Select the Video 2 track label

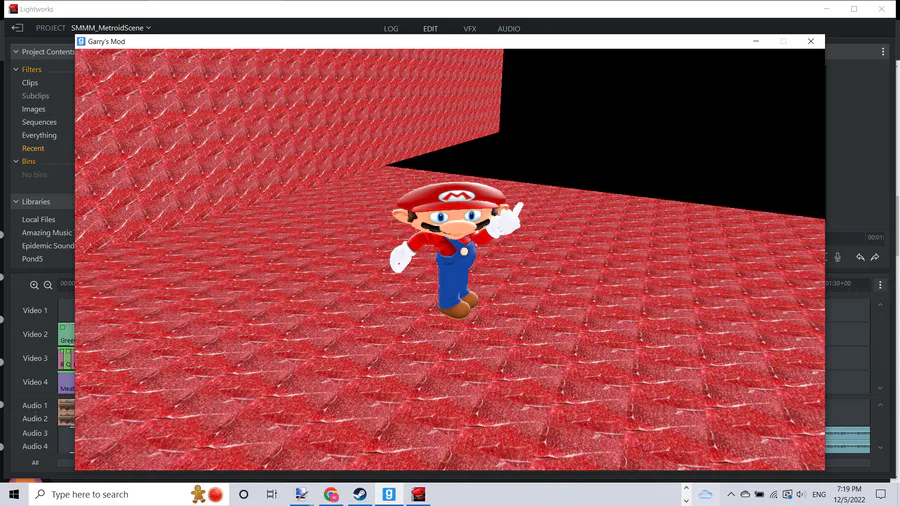pos(35,334)
